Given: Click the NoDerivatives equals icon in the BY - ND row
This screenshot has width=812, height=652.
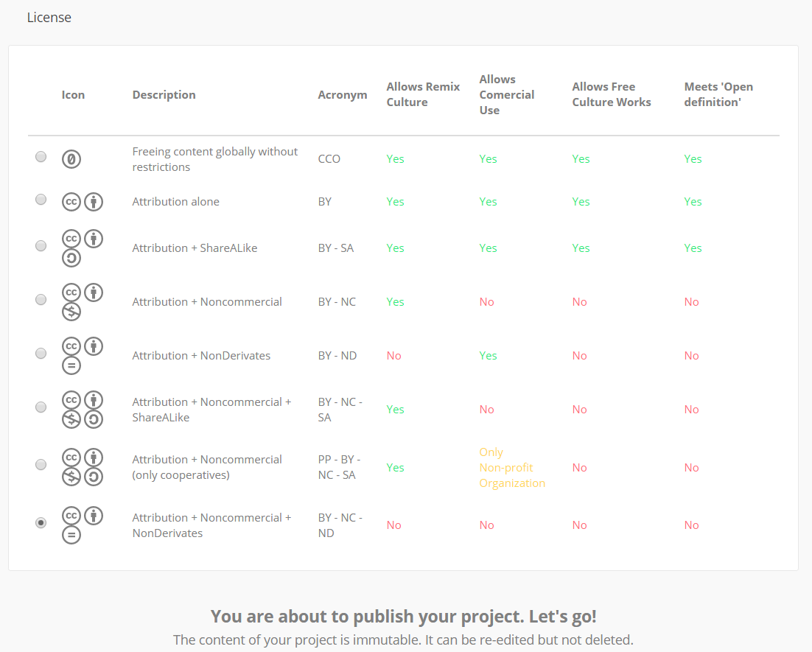Looking at the screenshot, I should coord(71,365).
